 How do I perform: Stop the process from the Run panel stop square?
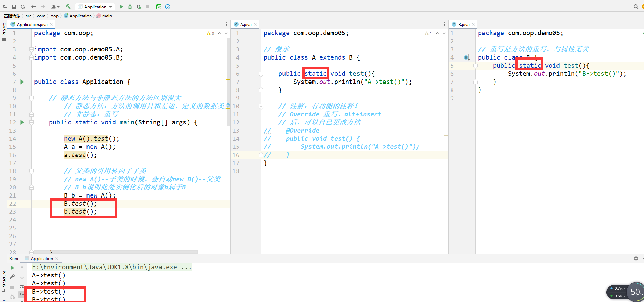[x=12, y=288]
